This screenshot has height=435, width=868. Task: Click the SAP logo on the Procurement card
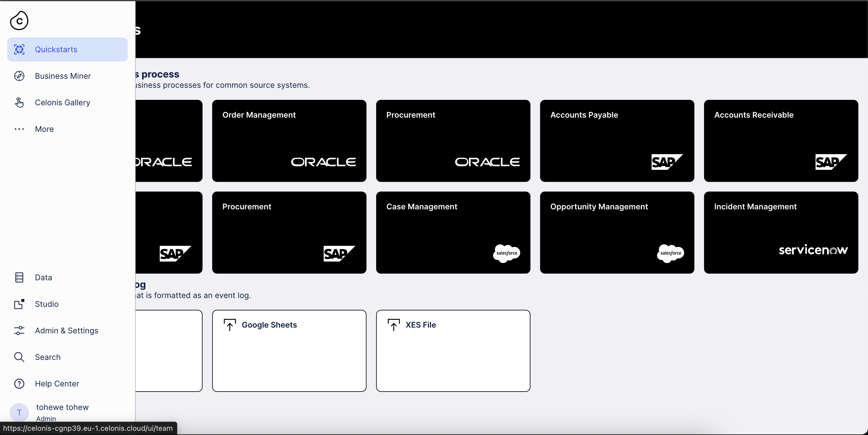339,254
